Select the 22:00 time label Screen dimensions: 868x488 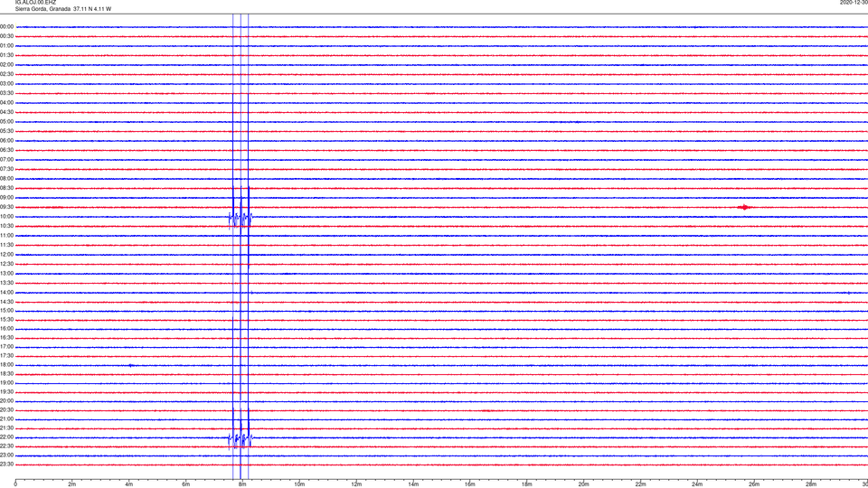click(6, 437)
